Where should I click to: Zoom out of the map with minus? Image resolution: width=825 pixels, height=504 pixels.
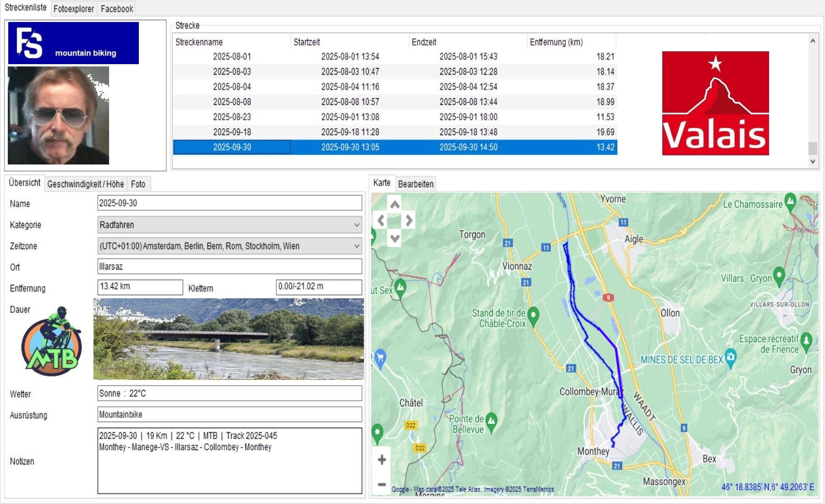click(381, 484)
